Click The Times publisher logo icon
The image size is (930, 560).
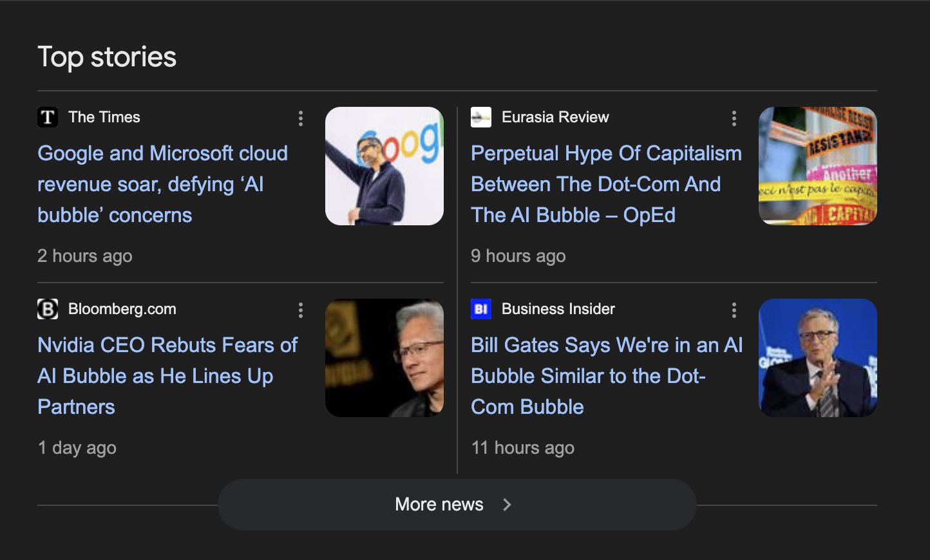tap(48, 117)
